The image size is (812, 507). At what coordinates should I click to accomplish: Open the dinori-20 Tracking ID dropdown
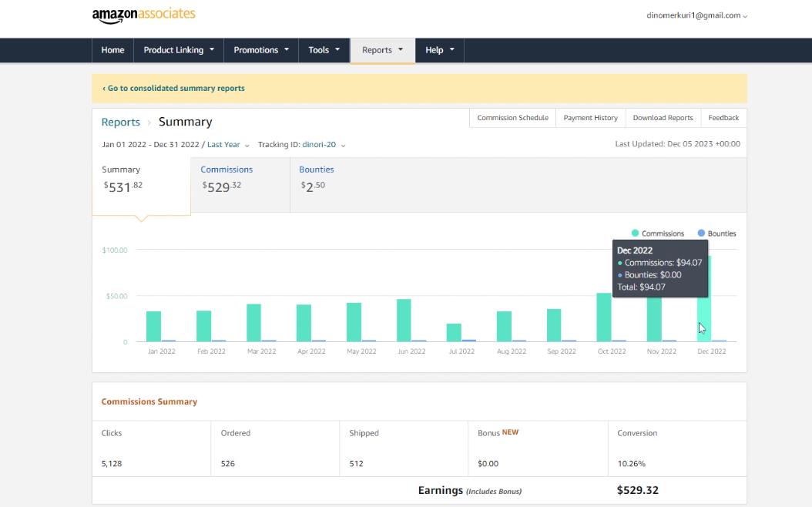click(324, 145)
